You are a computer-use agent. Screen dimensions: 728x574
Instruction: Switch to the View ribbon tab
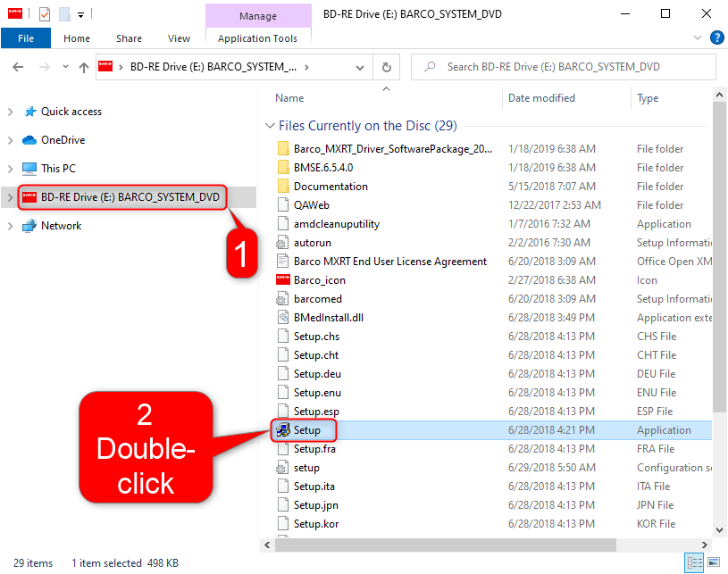(x=179, y=38)
